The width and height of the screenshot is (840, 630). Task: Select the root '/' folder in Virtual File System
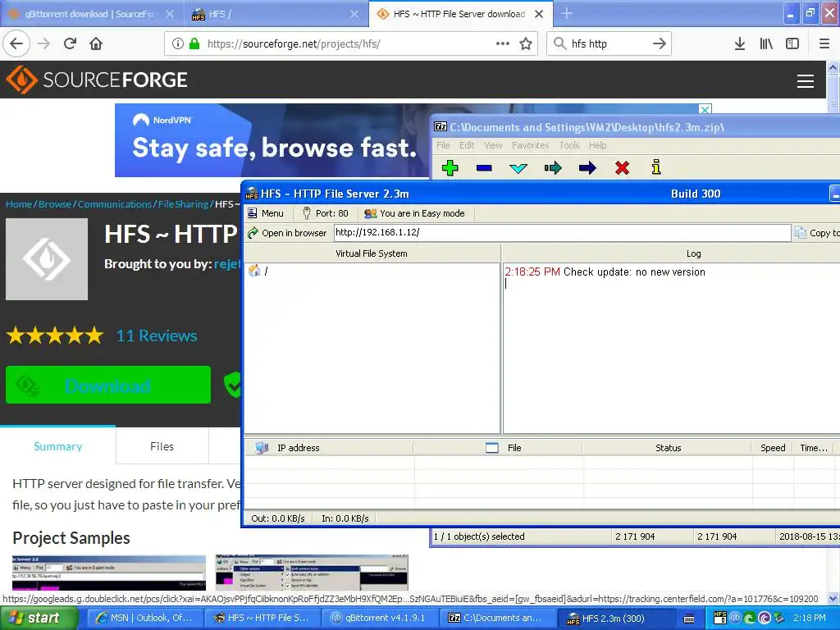258,271
